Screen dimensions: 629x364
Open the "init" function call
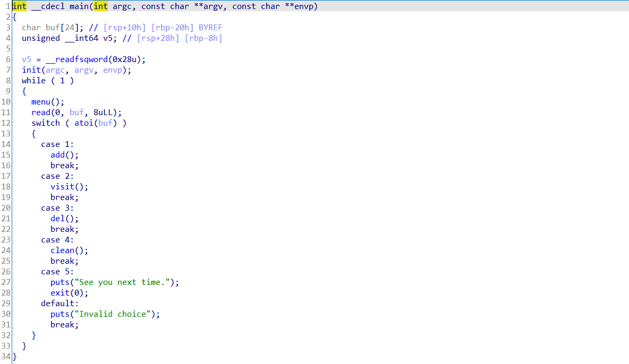pos(31,70)
